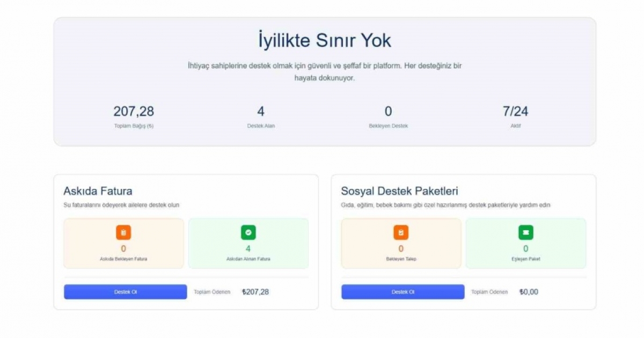Viewport: 644px width, 338px height.
Task: Select the Toplam Bağış value 207,28
Action: click(x=134, y=112)
